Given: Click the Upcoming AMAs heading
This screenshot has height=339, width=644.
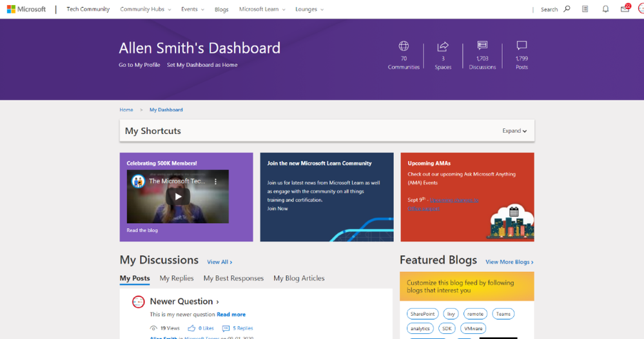Looking at the screenshot, I should pyautogui.click(x=429, y=163).
